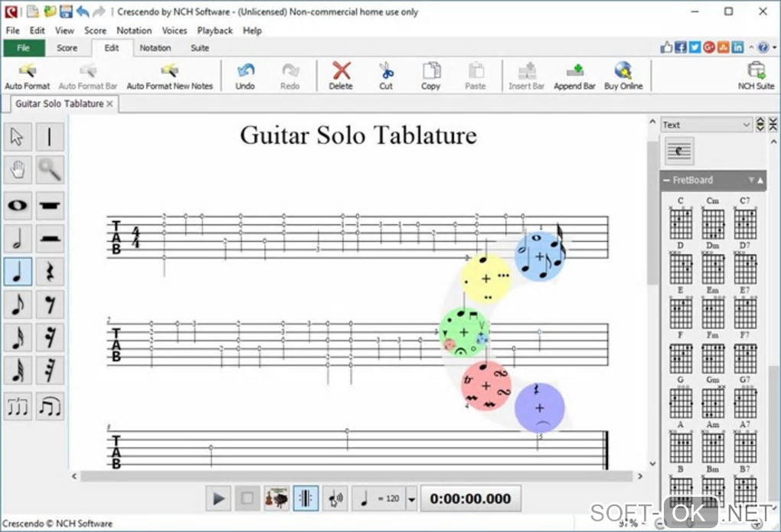781x532 pixels.
Task: Select the eighth note tool
Action: (x=18, y=305)
